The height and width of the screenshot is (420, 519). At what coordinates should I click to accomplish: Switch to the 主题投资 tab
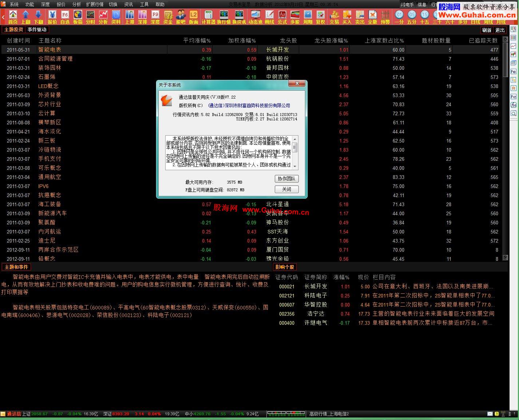13,29
